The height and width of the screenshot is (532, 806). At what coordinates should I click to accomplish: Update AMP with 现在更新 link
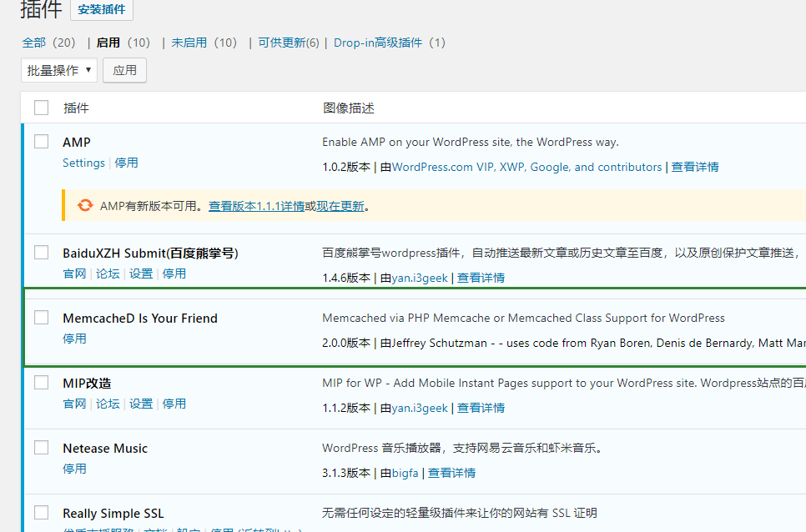pyautogui.click(x=340, y=206)
